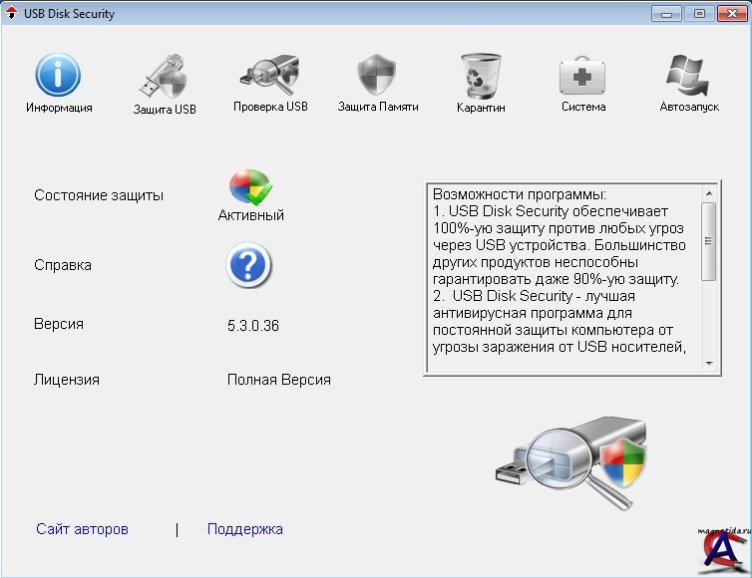
Task: Click the Полная Версия license text
Action: [279, 380]
